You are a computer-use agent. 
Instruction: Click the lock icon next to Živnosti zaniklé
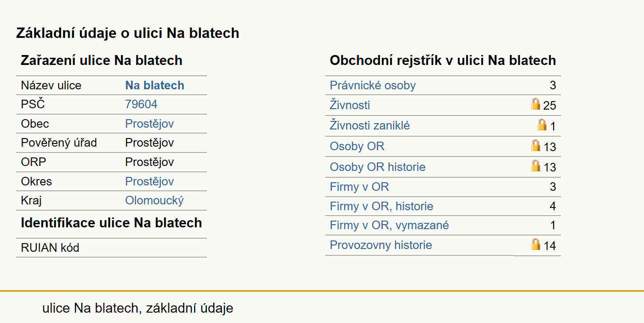coord(542,125)
